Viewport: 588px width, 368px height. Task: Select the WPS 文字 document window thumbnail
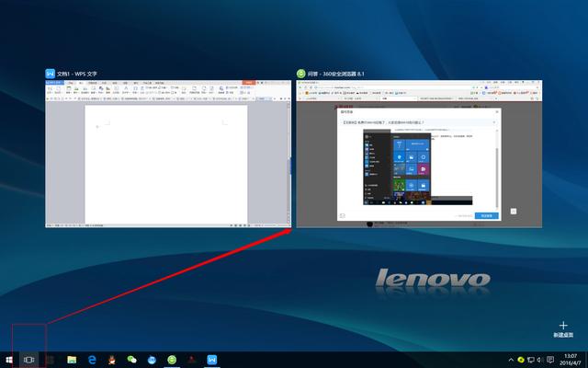tap(168, 154)
